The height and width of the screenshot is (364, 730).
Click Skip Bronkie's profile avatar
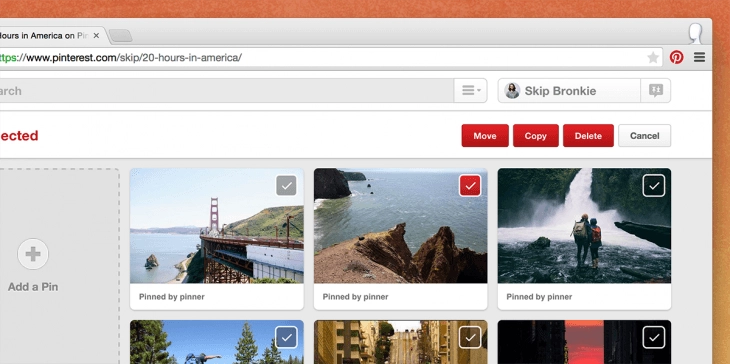pos(512,91)
